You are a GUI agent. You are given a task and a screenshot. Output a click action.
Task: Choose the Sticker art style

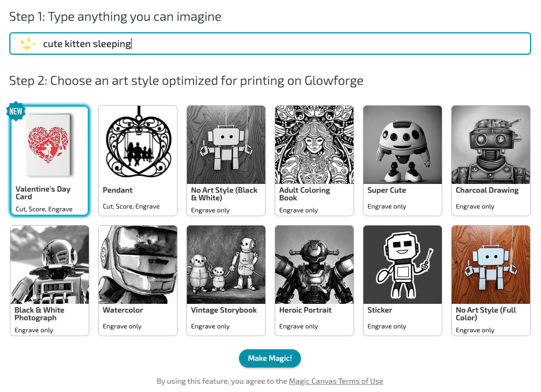(402, 280)
